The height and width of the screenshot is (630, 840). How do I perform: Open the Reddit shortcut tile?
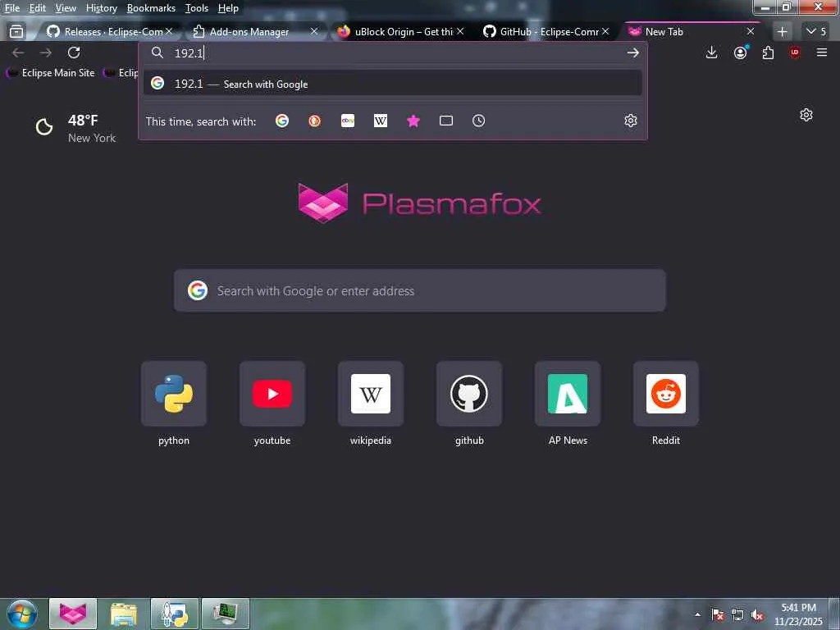click(666, 404)
